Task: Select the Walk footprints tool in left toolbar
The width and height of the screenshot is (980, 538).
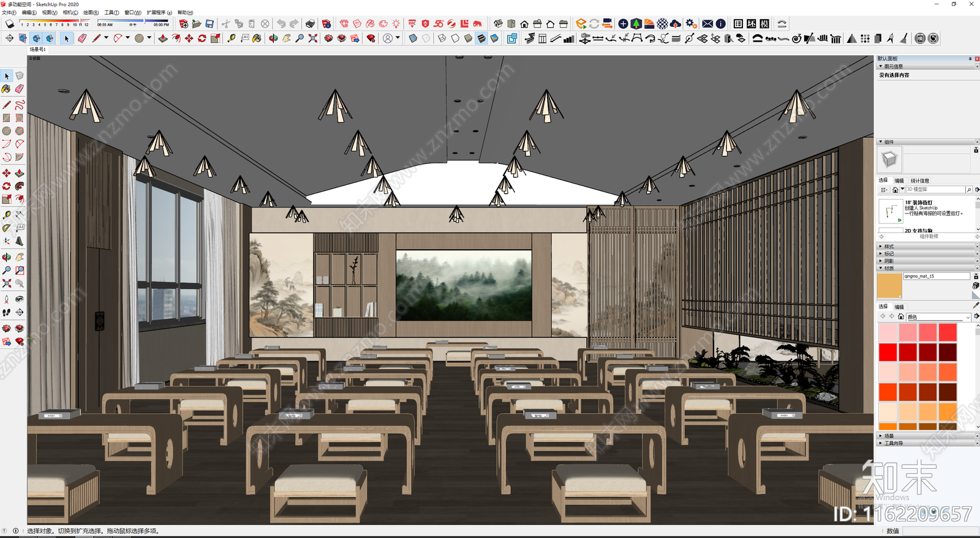Action: tap(7, 312)
